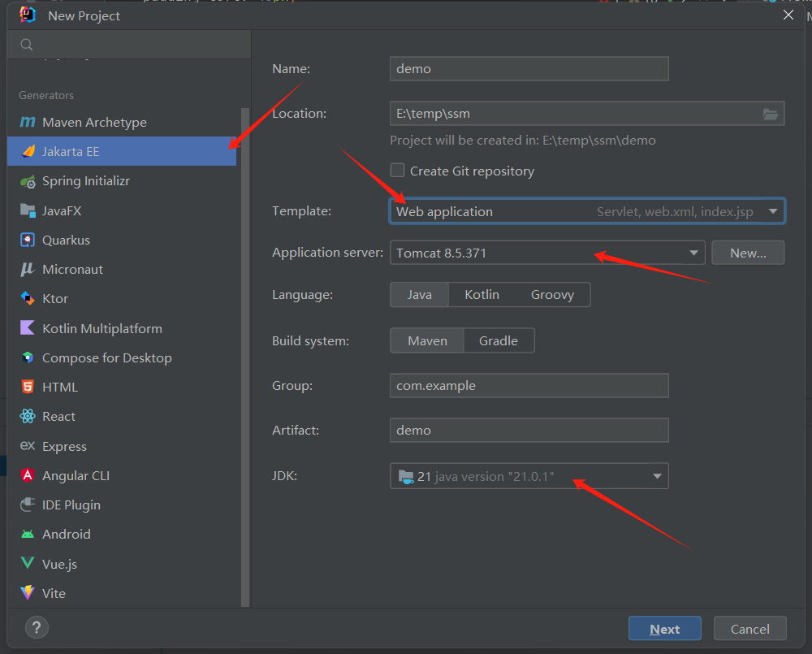Select Vite generator

coord(122,593)
